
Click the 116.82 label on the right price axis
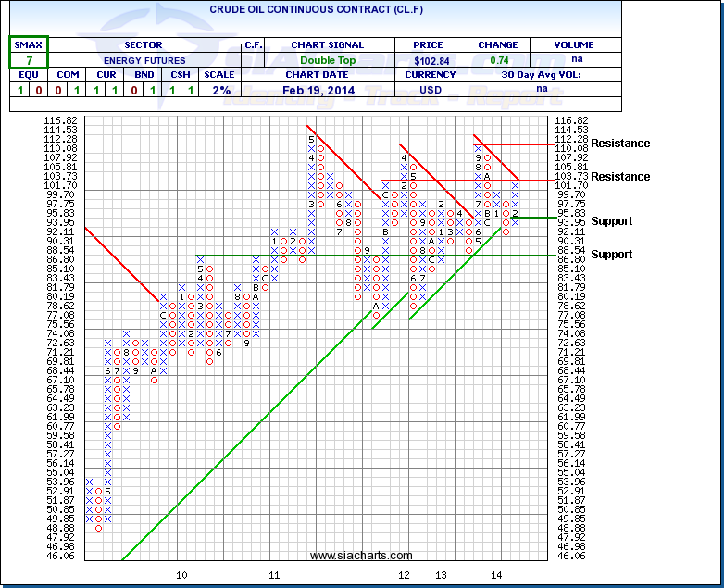pyautogui.click(x=569, y=120)
